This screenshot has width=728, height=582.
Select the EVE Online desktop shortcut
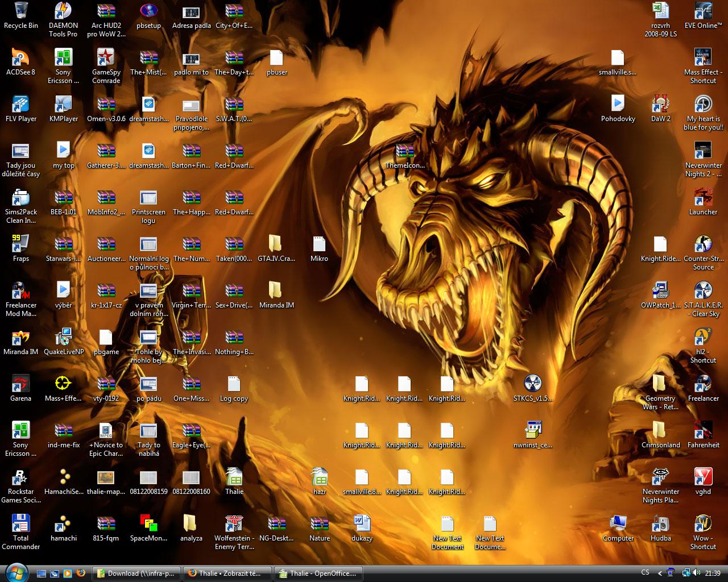[x=703, y=11]
